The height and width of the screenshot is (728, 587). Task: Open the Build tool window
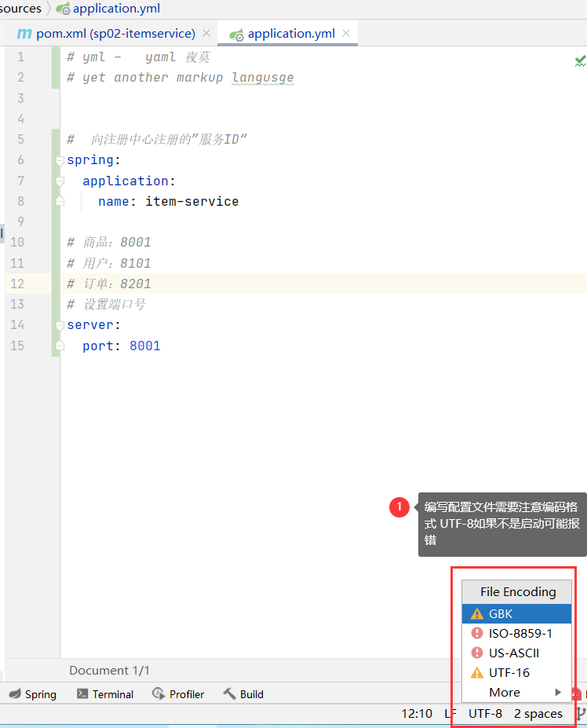tap(243, 694)
